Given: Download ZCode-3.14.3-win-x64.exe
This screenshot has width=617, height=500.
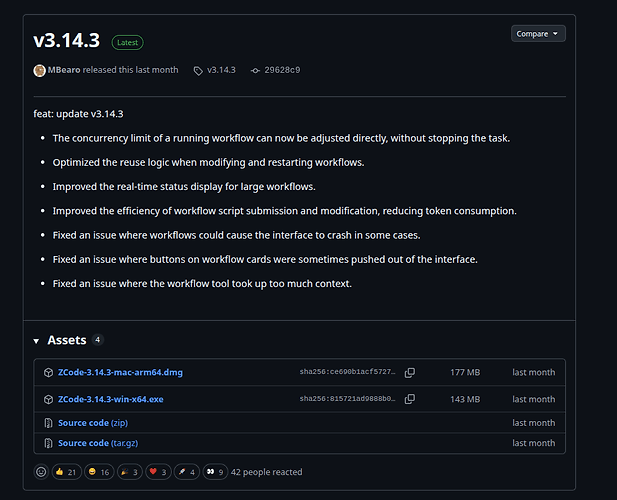Looking at the screenshot, I should click(111, 399).
